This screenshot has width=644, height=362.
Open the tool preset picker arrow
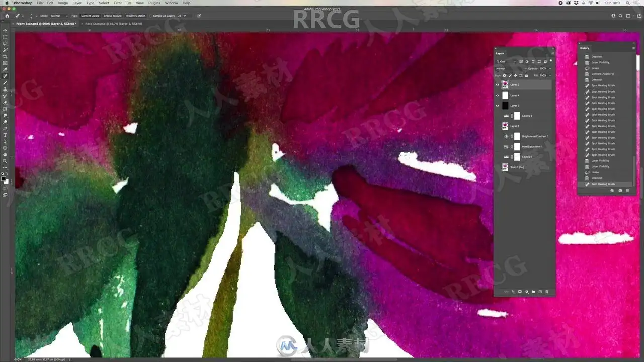23,16
